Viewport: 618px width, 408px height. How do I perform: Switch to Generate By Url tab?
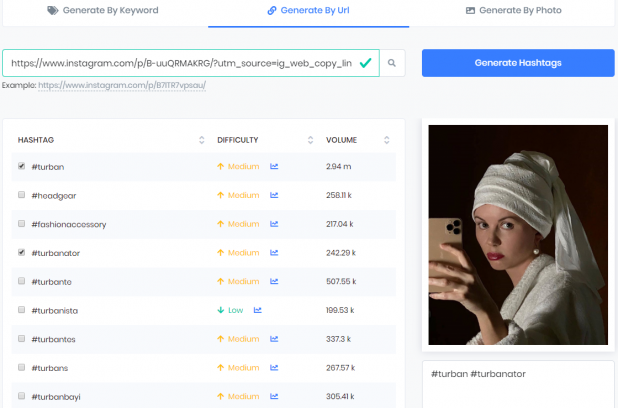tap(309, 11)
